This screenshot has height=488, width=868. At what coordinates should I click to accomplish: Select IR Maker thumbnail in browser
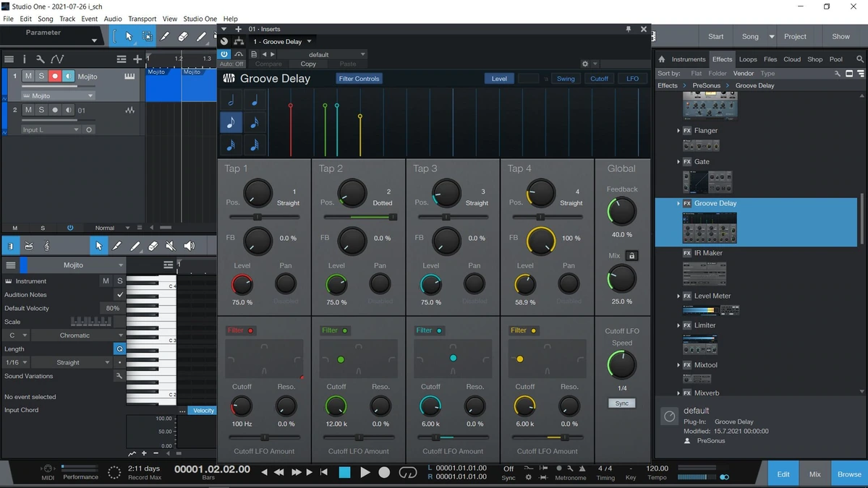point(705,274)
